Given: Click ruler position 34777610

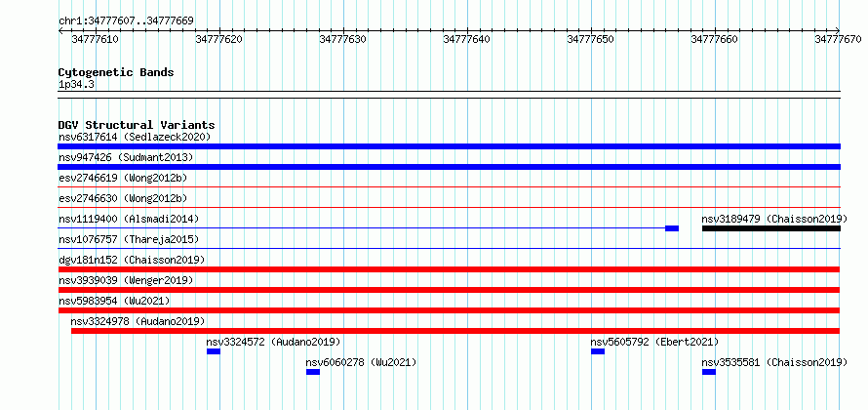Looking at the screenshot, I should click(x=96, y=39).
